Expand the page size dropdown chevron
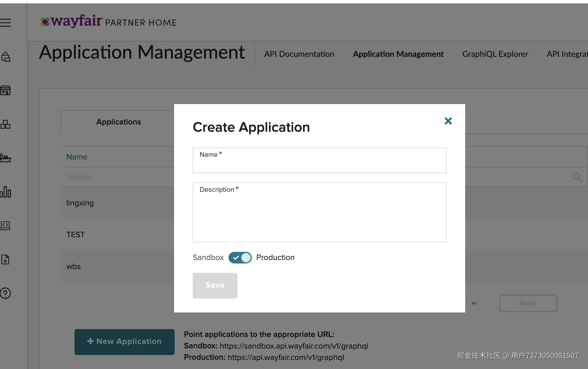Screen dimensions: 588x369 tap(474, 303)
